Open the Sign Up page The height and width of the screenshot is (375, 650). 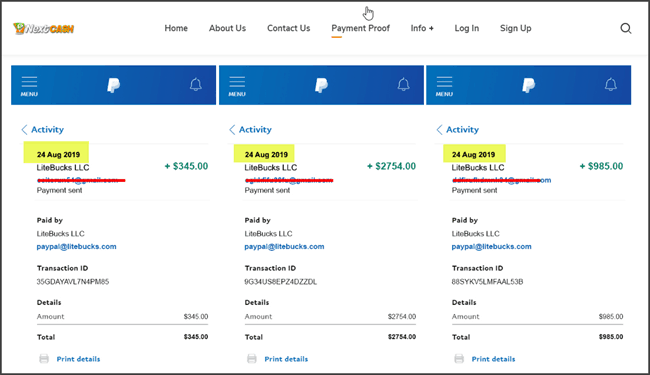click(x=515, y=28)
